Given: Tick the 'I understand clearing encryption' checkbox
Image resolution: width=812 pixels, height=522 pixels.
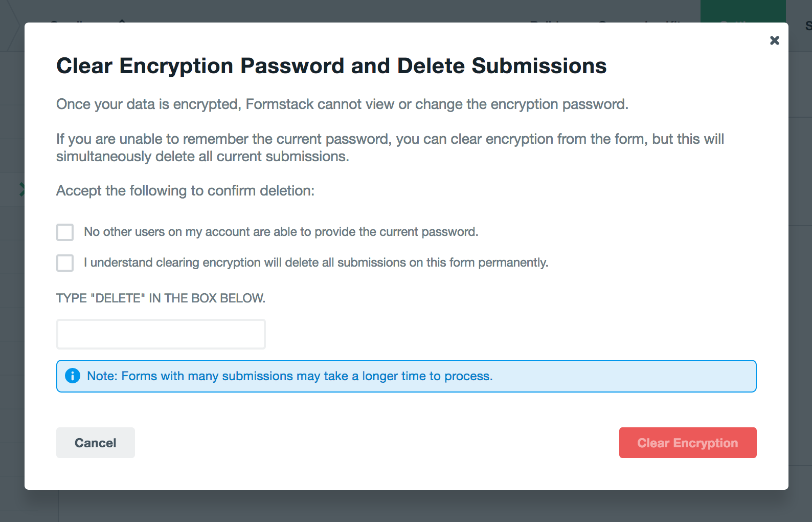Looking at the screenshot, I should click(x=65, y=263).
